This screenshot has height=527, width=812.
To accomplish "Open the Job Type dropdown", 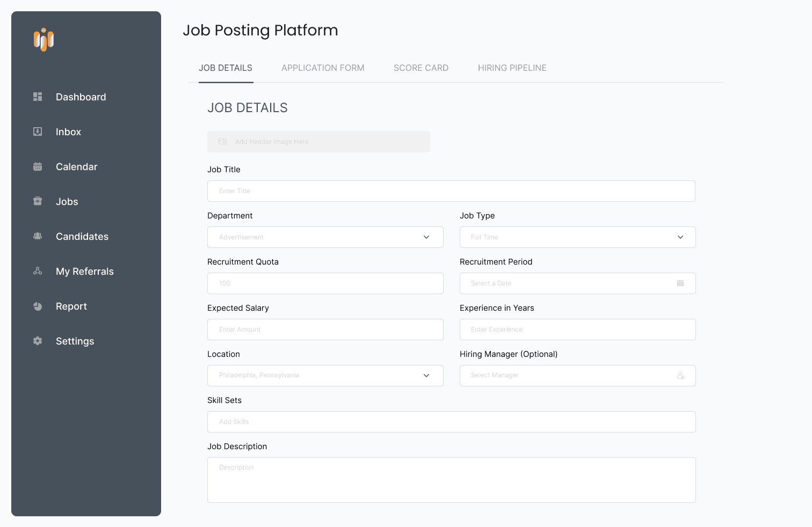I will pos(680,237).
